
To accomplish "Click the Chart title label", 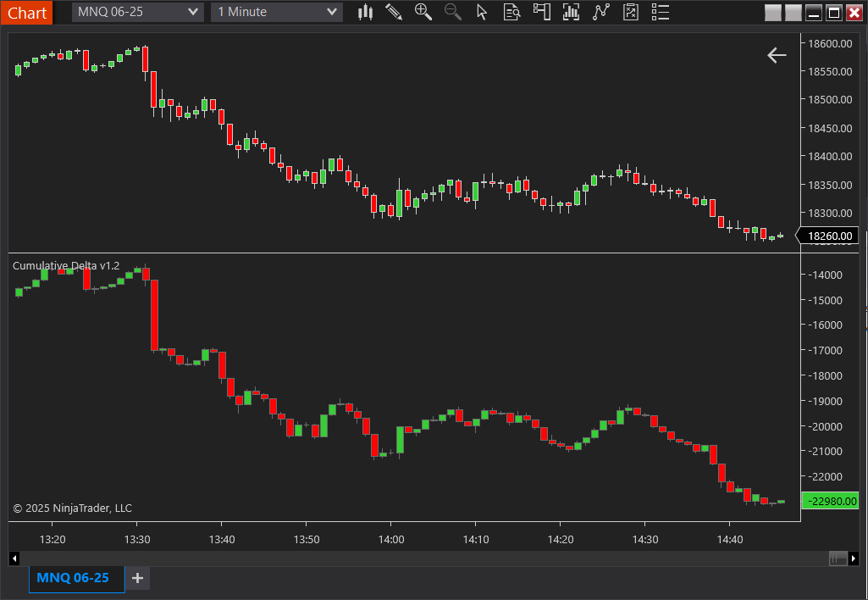I will [27, 12].
